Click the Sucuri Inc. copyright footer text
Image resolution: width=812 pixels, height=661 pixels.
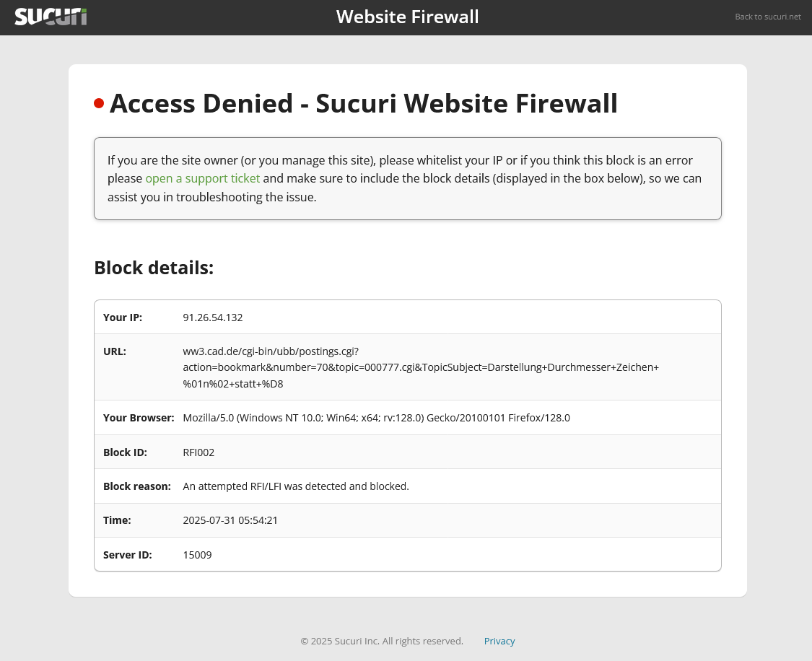click(382, 641)
